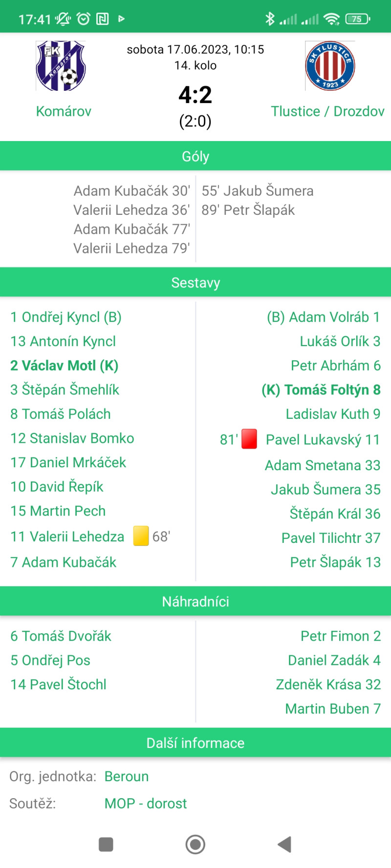Image resolution: width=391 pixels, height=868 pixels.
Task: Tap the SK Tlustice club crest
Action: [x=330, y=66]
